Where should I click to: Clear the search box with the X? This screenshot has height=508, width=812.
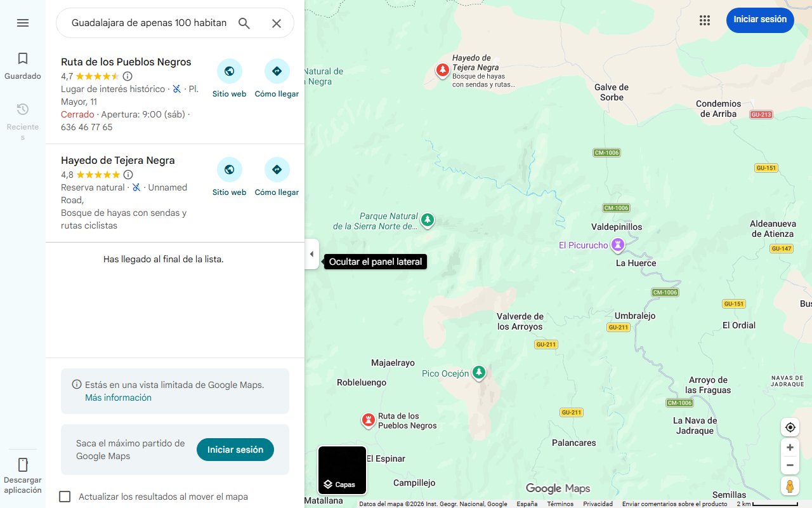point(277,23)
